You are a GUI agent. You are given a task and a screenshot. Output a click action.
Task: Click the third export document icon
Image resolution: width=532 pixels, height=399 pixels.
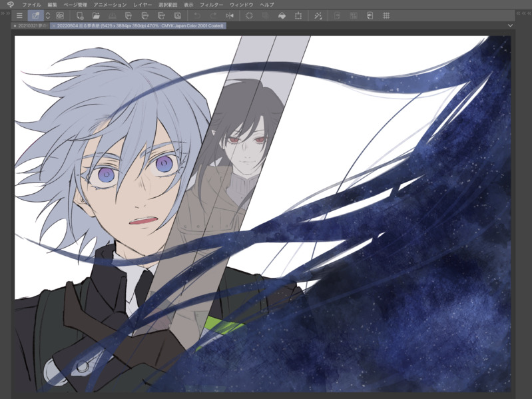click(161, 15)
